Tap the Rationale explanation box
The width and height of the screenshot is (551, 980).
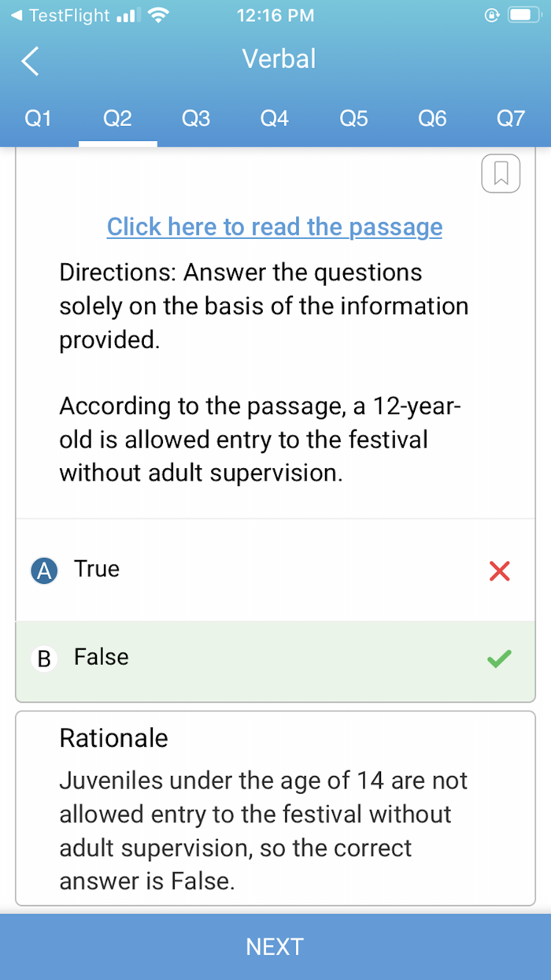tap(275, 808)
